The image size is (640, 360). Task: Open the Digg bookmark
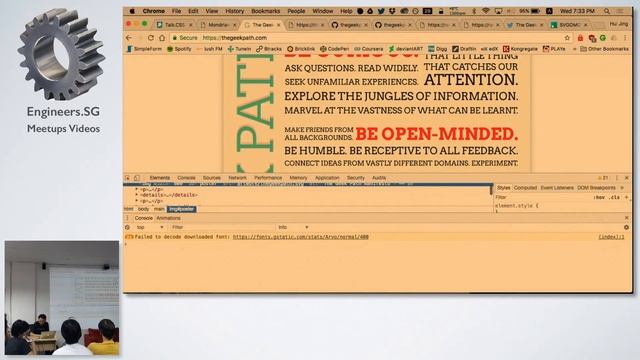438,49
